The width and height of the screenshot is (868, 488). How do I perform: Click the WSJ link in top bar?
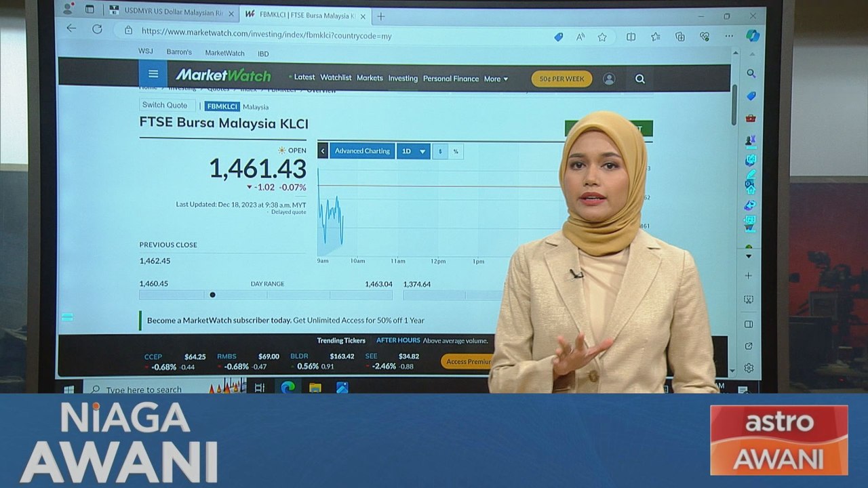[145, 51]
